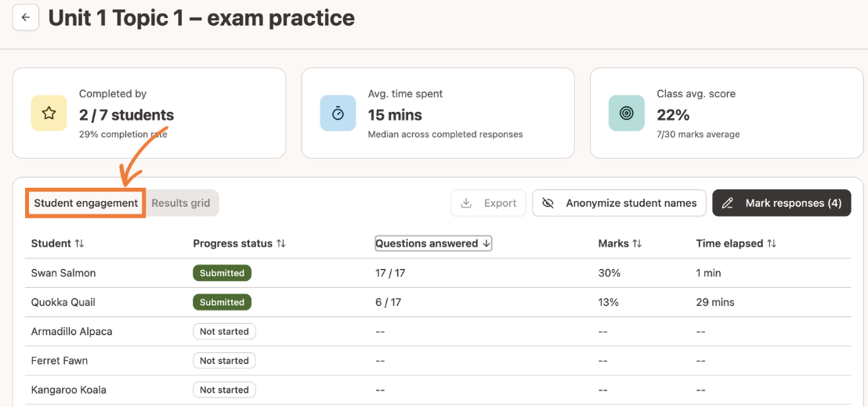
Task: Click the 17 / 17 questions answered cell
Action: (x=390, y=273)
